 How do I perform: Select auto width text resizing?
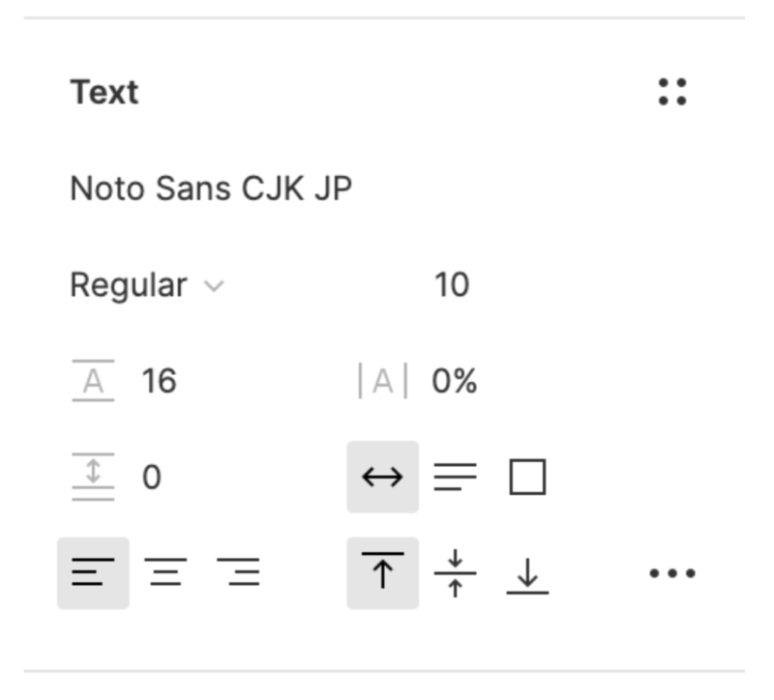point(382,477)
